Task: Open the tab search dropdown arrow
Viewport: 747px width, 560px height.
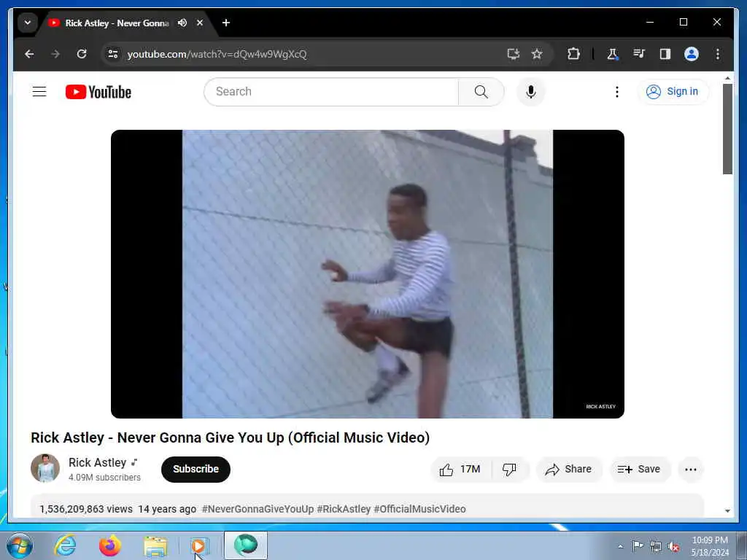Action: (28, 23)
